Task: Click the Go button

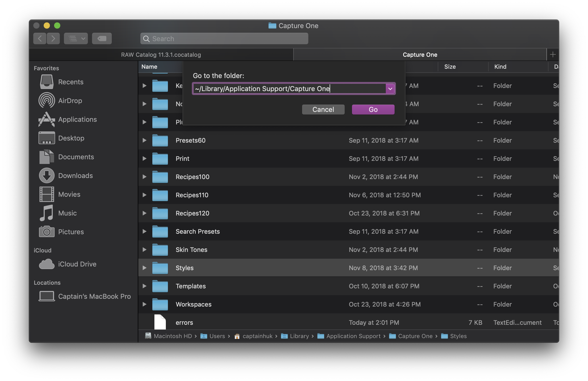Action: (x=373, y=109)
